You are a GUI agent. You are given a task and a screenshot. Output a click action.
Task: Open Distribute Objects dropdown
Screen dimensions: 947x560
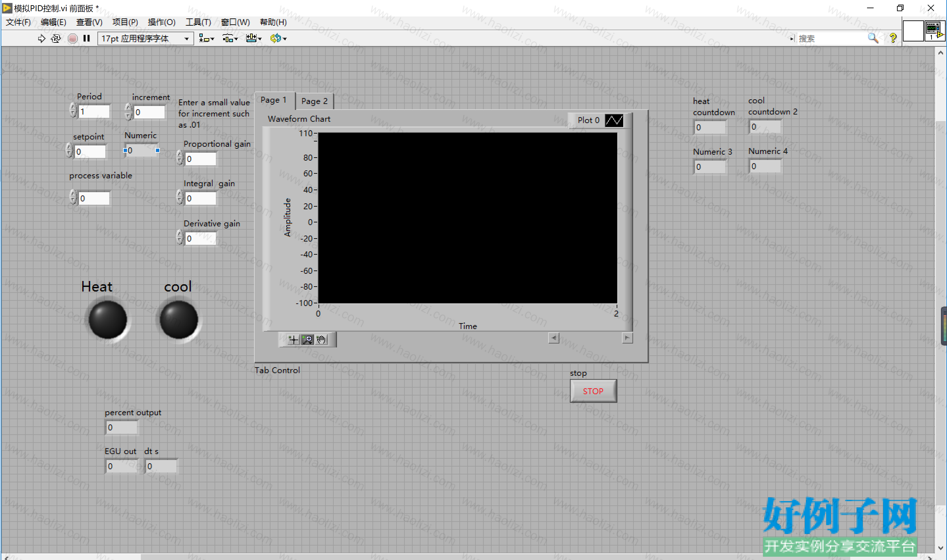click(230, 38)
